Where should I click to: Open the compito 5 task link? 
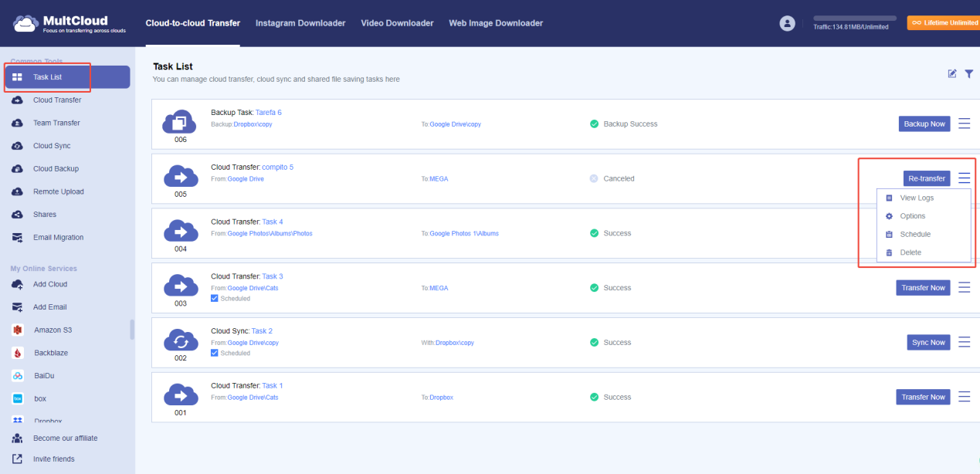coord(278,168)
